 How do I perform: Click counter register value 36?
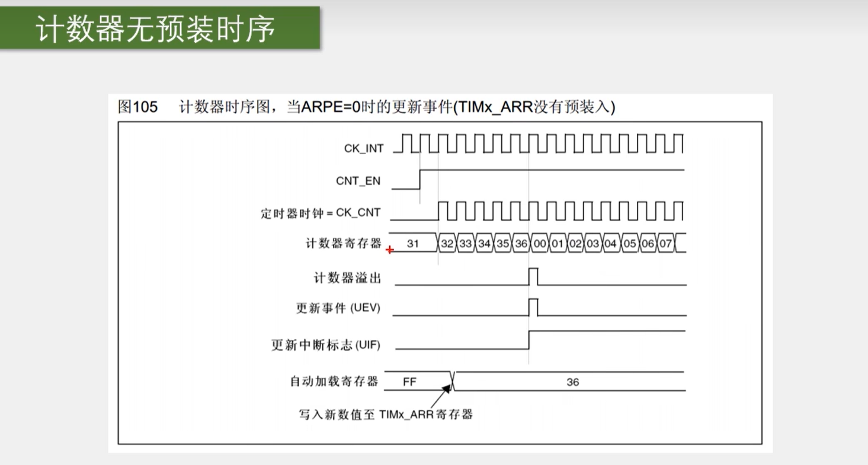click(x=521, y=243)
